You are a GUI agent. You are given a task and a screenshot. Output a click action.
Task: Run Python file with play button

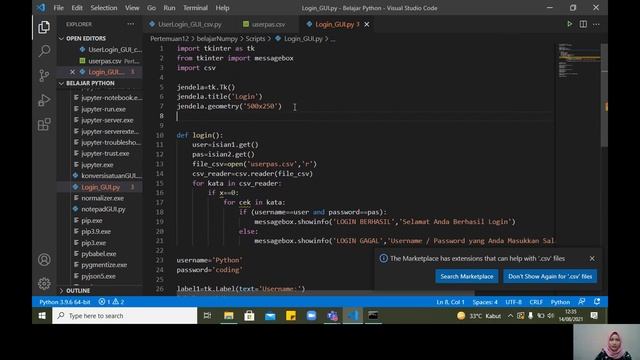point(569,24)
